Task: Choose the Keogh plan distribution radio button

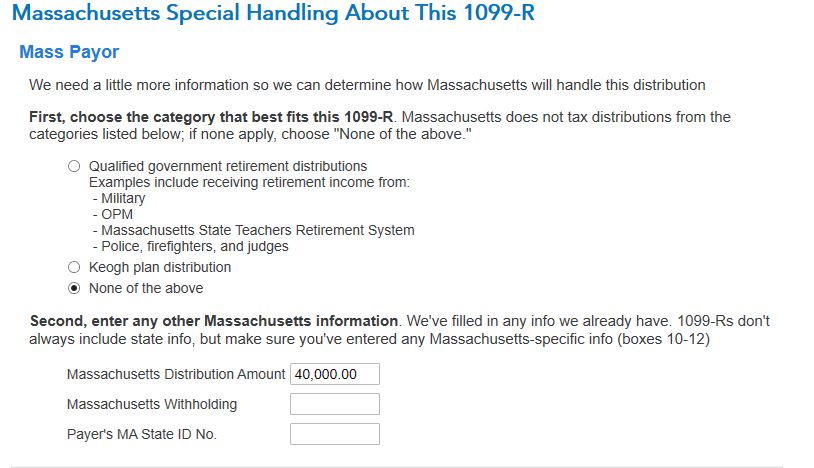Action: [x=73, y=267]
